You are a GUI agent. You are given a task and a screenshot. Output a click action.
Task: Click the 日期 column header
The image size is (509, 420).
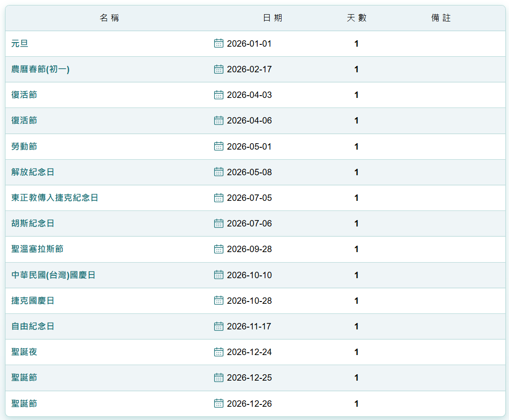[272, 18]
